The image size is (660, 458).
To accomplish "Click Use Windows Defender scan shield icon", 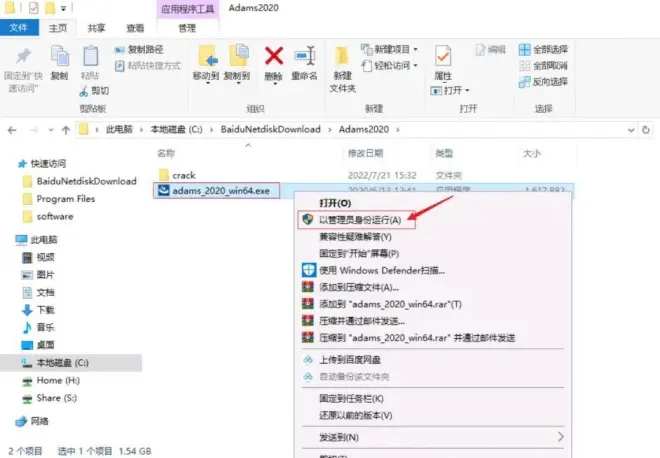I will point(309,270).
